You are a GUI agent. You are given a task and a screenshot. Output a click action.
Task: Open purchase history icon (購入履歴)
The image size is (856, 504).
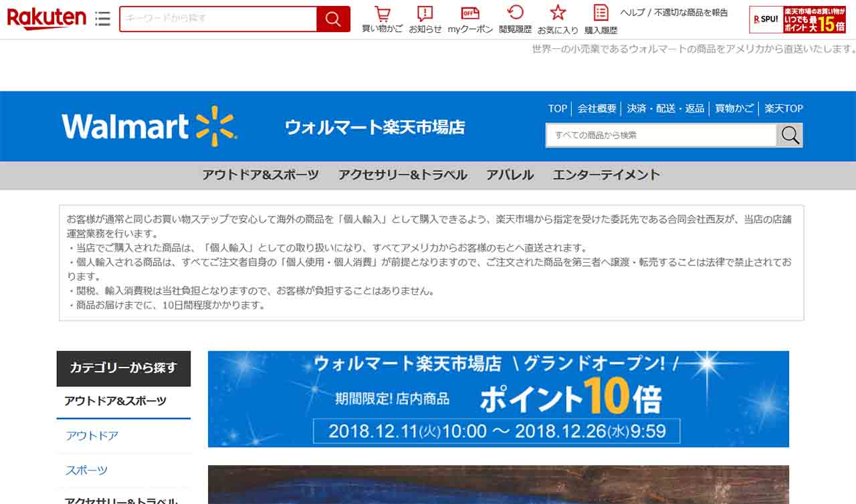pos(601,13)
